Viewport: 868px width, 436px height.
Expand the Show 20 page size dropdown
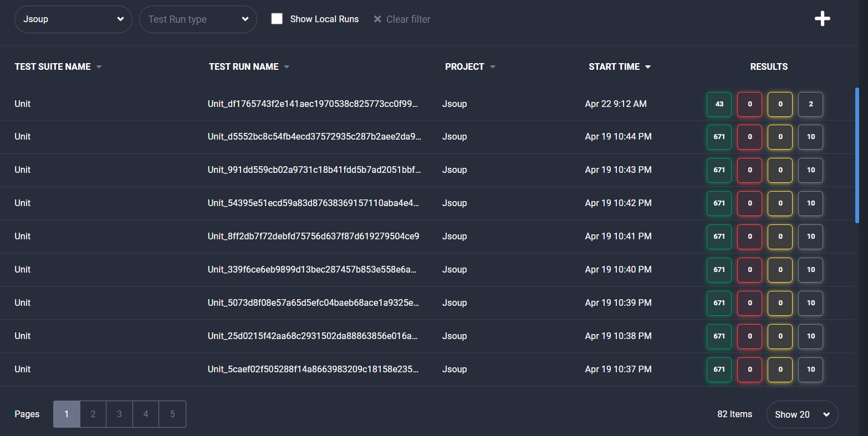click(802, 414)
